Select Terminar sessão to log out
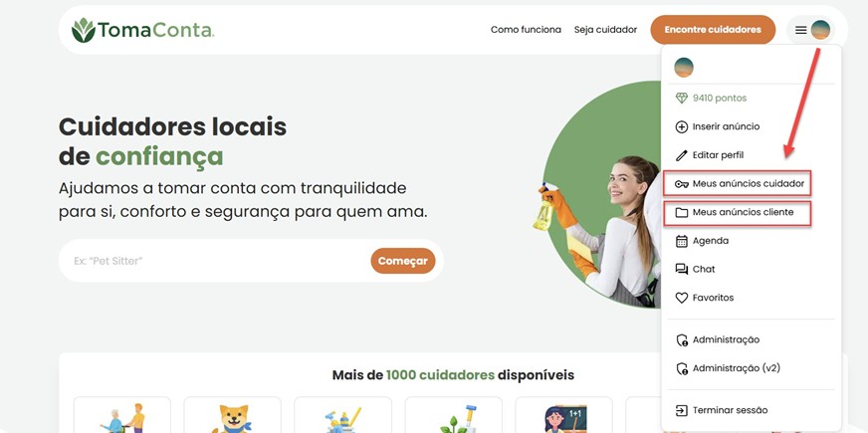 [722, 410]
